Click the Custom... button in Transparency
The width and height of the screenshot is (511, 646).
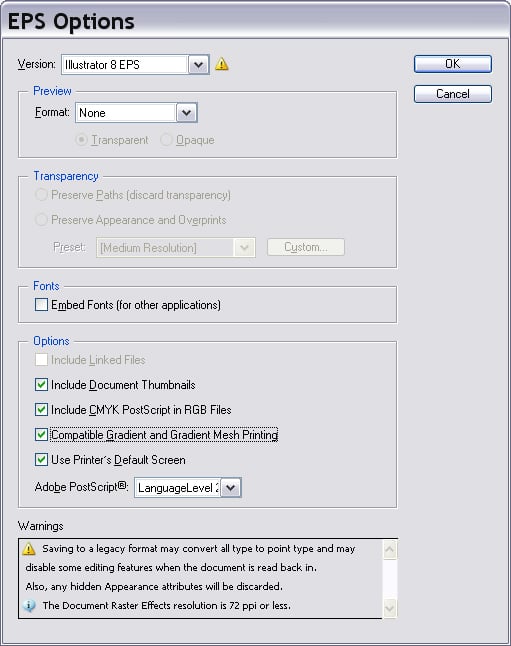[306, 247]
